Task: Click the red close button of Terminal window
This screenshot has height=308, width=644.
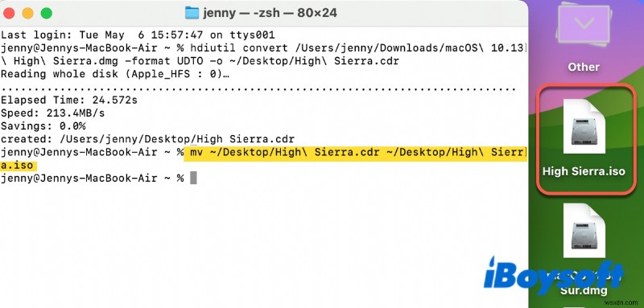Action: pos(9,13)
